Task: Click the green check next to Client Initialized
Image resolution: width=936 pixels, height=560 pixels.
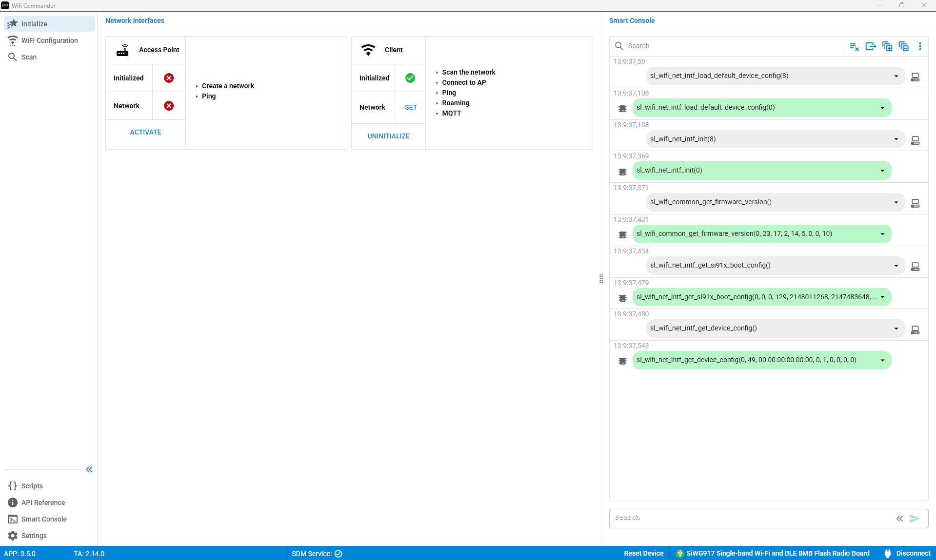Action: click(x=410, y=78)
